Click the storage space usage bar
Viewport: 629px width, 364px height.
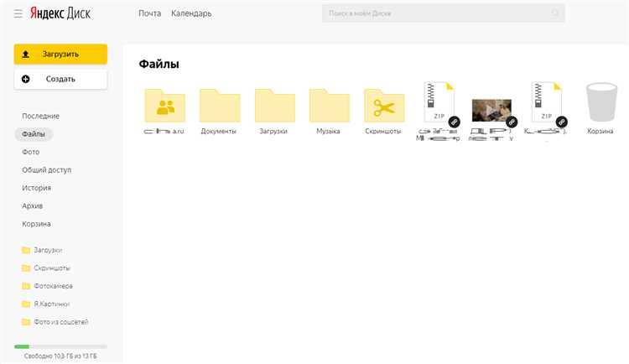coord(60,346)
